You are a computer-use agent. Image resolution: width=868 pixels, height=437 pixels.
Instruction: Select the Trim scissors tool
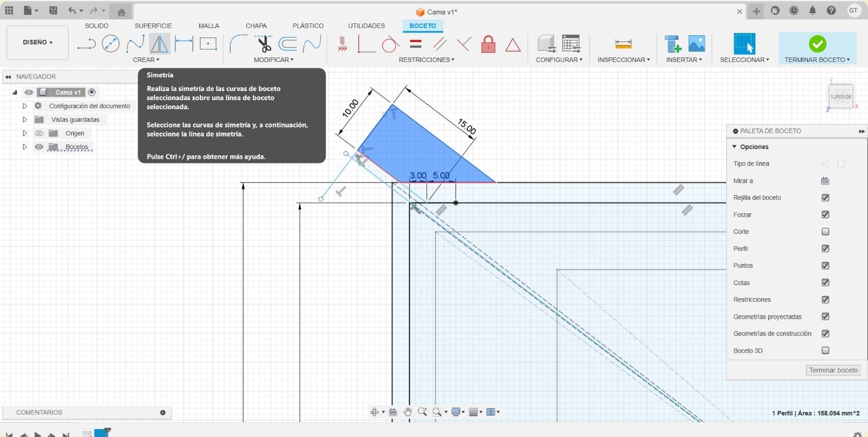click(264, 44)
